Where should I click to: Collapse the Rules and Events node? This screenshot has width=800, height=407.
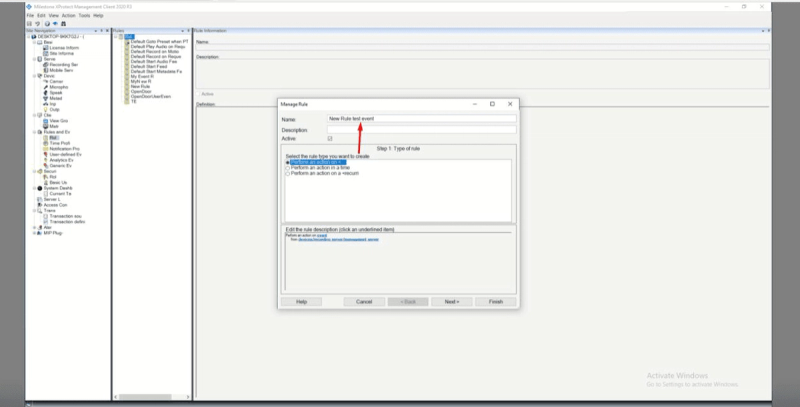click(35, 132)
